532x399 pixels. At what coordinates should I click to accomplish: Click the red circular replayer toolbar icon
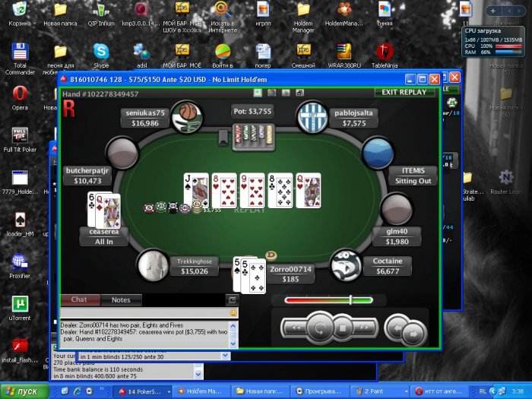coord(271,92)
